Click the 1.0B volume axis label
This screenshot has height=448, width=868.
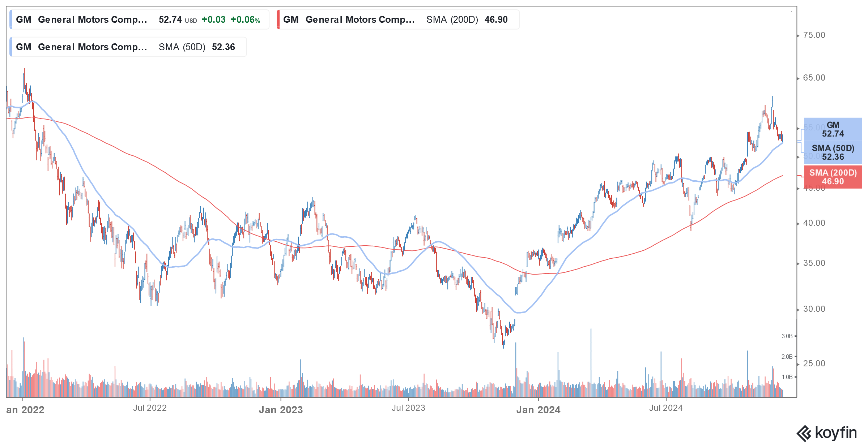(787, 377)
